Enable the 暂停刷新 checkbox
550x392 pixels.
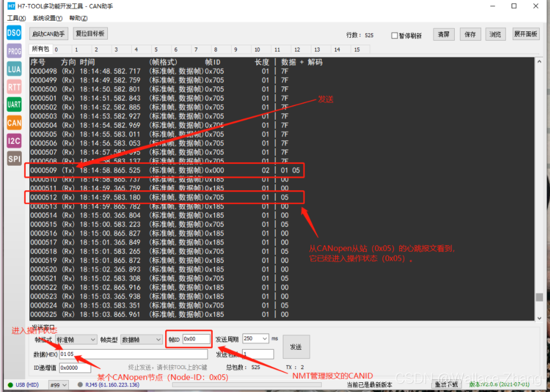click(x=395, y=36)
